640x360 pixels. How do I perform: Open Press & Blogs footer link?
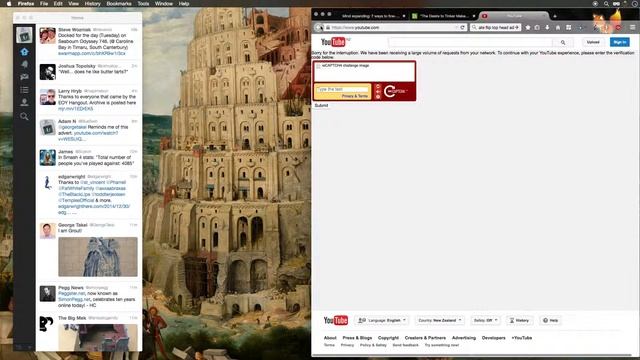pos(357,338)
